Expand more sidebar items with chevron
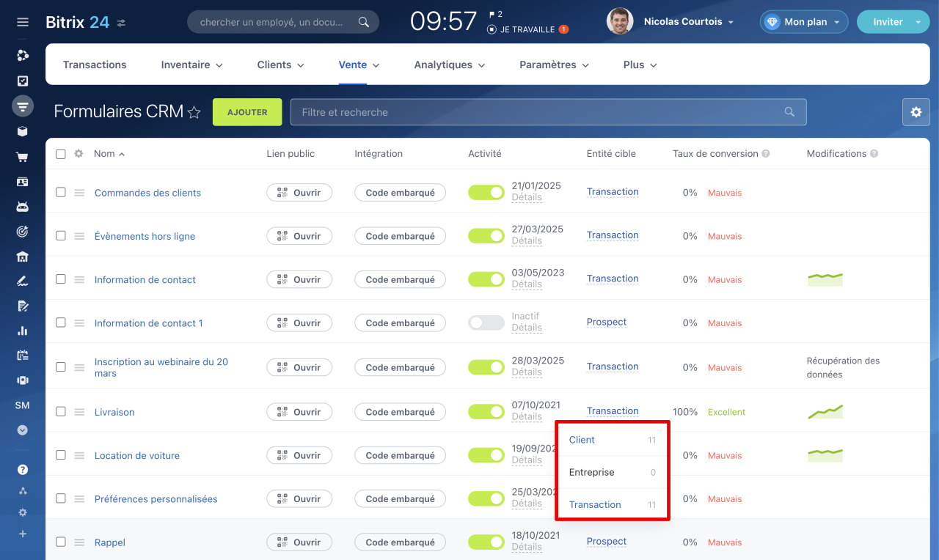This screenshot has width=939, height=560. tap(23, 430)
